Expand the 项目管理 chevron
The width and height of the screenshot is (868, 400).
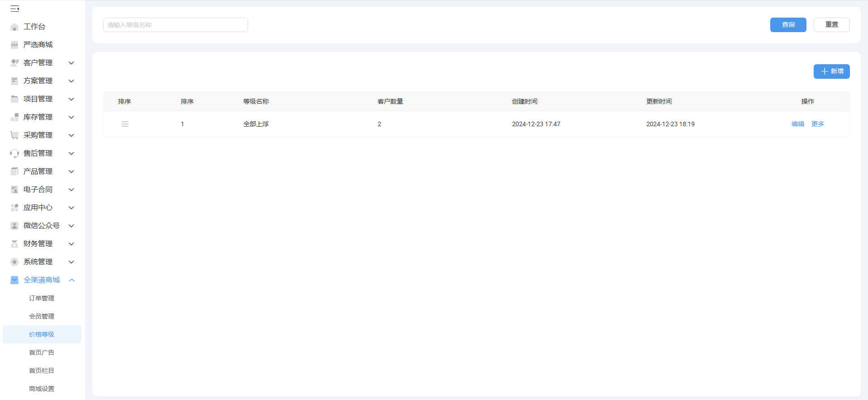pyautogui.click(x=71, y=99)
